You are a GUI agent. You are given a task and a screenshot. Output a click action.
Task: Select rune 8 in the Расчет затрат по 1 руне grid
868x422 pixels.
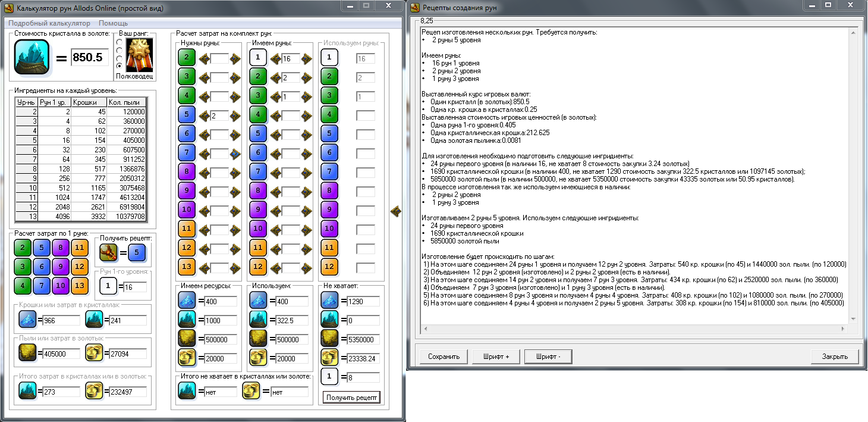[x=61, y=248]
